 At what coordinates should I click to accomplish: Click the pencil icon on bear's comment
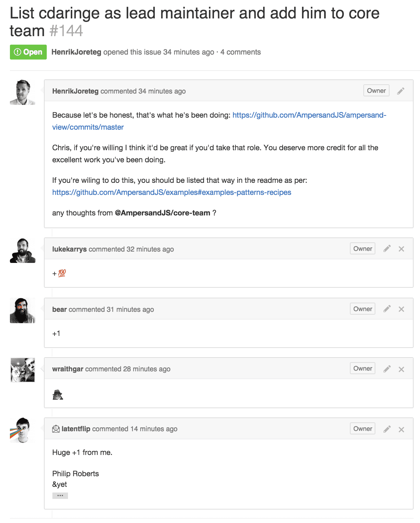[387, 309]
